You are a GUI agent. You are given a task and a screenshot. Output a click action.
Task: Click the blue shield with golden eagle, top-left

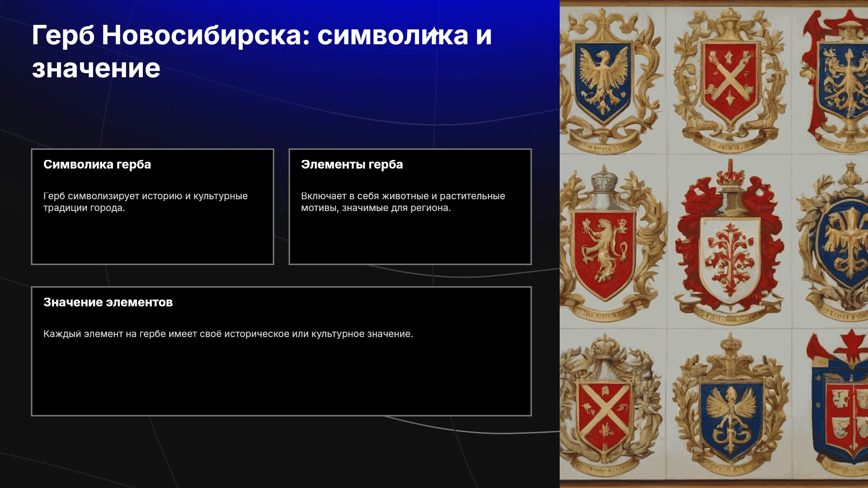pos(603,82)
